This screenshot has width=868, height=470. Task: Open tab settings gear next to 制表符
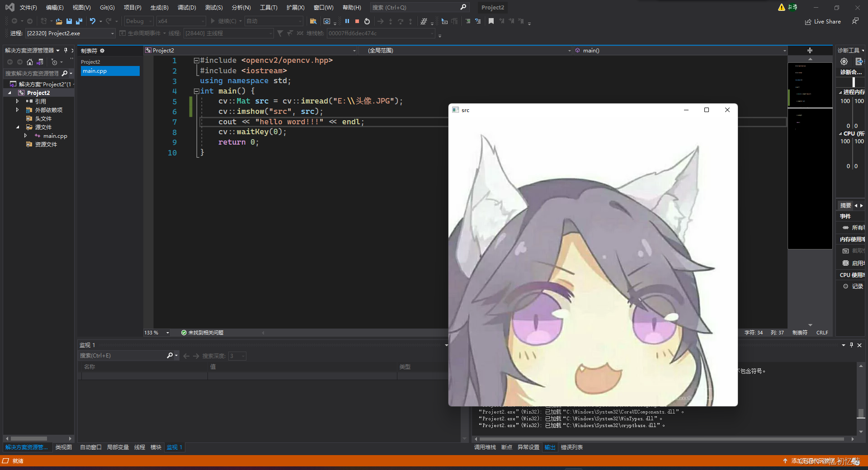pyautogui.click(x=102, y=51)
